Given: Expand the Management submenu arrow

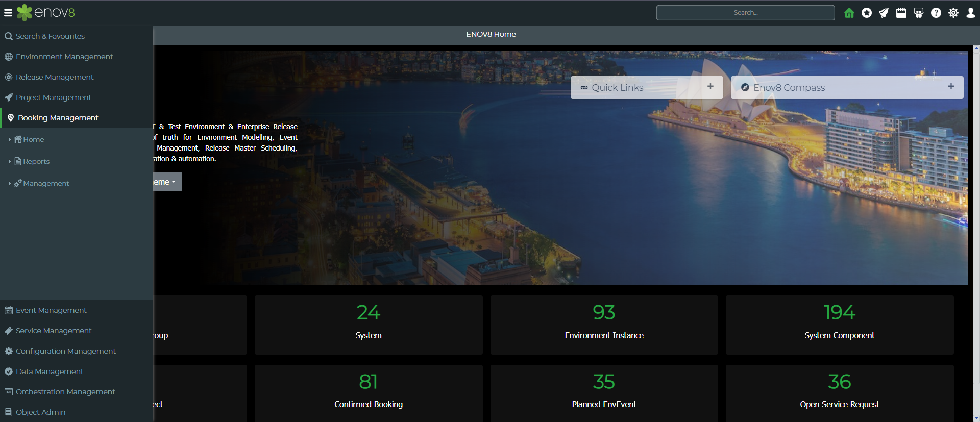Looking at the screenshot, I should (x=10, y=183).
